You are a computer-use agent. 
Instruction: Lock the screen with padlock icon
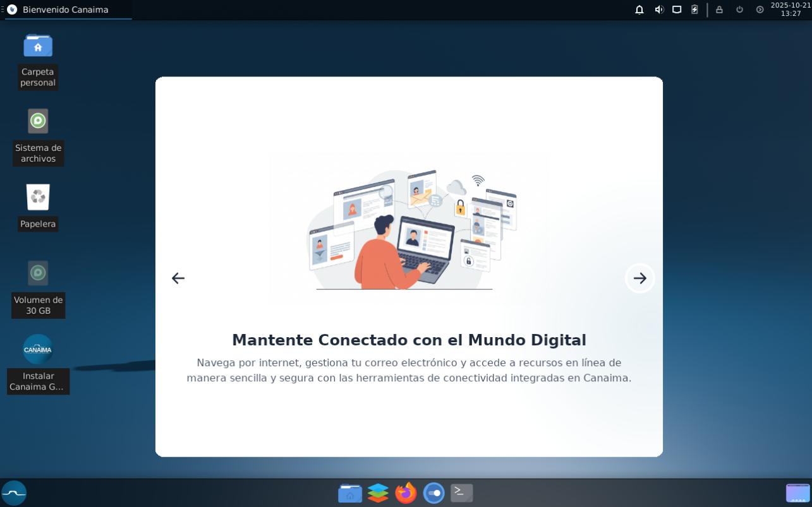(719, 9)
